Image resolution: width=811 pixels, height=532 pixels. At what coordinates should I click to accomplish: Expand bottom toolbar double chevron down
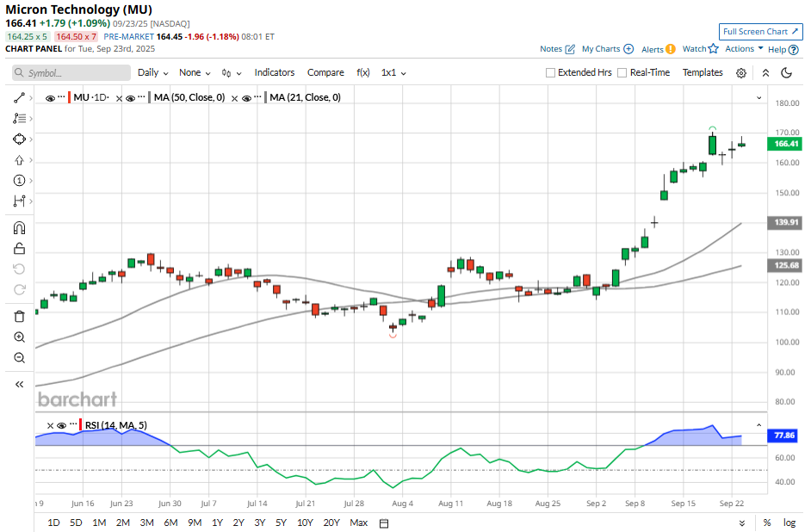(x=741, y=523)
